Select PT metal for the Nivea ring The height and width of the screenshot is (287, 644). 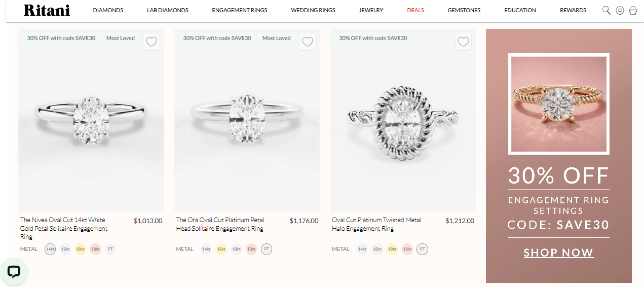pos(110,249)
